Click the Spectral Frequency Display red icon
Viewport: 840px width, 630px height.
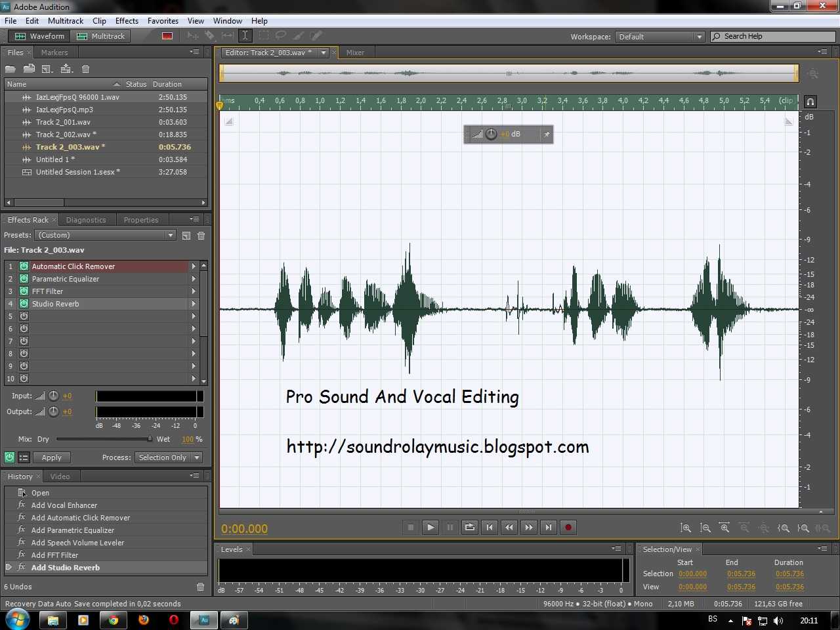[x=167, y=36]
